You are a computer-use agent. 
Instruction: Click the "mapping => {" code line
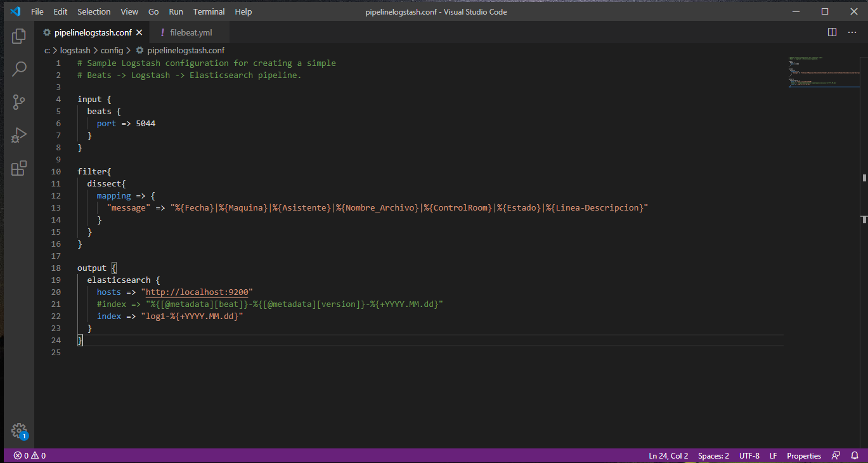pos(126,196)
